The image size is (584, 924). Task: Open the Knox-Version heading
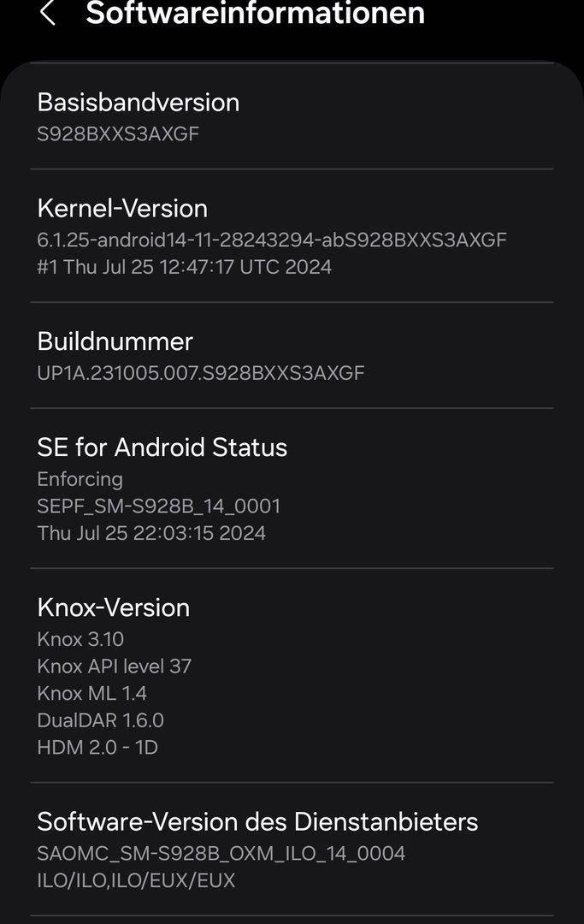tap(114, 607)
